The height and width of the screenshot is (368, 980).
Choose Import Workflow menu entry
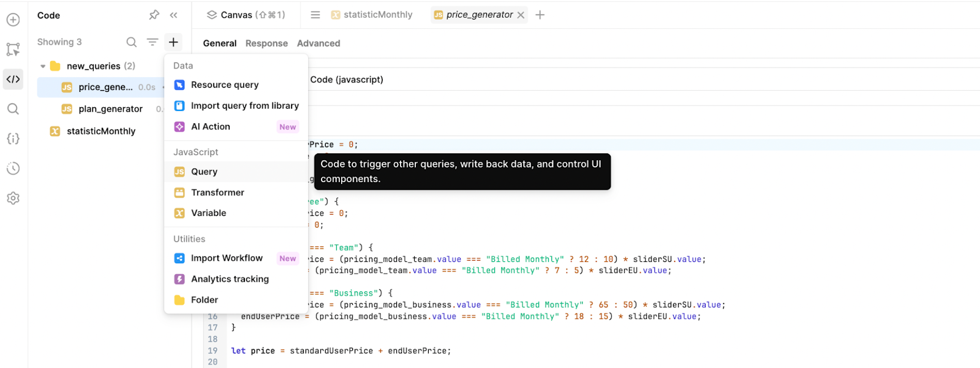[x=236, y=258]
